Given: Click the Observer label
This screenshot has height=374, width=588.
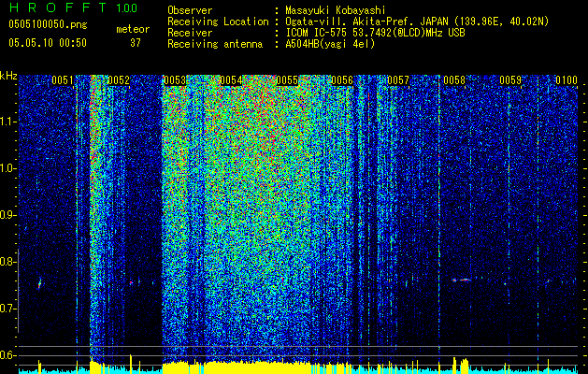Looking at the screenshot, I should click(x=190, y=10).
